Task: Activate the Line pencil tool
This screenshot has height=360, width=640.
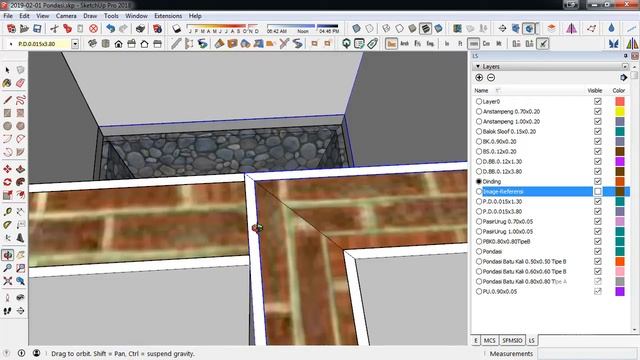Action: point(7,100)
